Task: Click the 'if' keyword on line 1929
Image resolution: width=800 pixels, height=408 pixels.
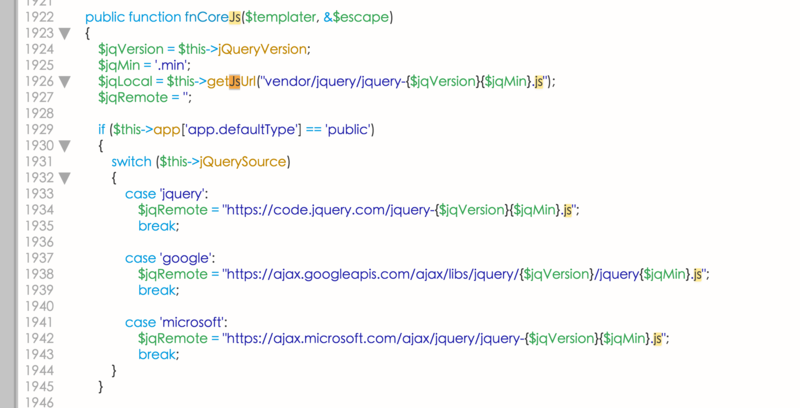Action: (x=102, y=130)
